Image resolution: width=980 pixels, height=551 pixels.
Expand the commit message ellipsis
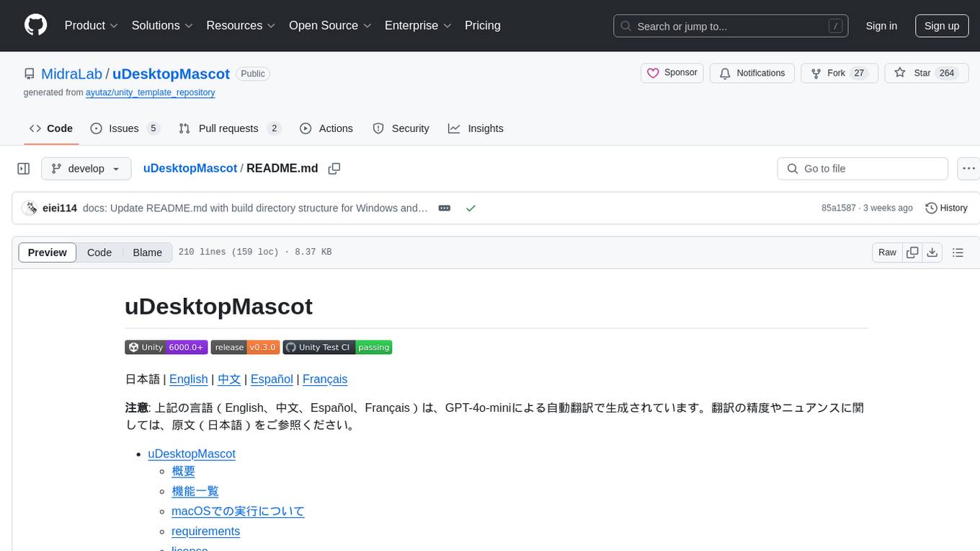pyautogui.click(x=445, y=208)
